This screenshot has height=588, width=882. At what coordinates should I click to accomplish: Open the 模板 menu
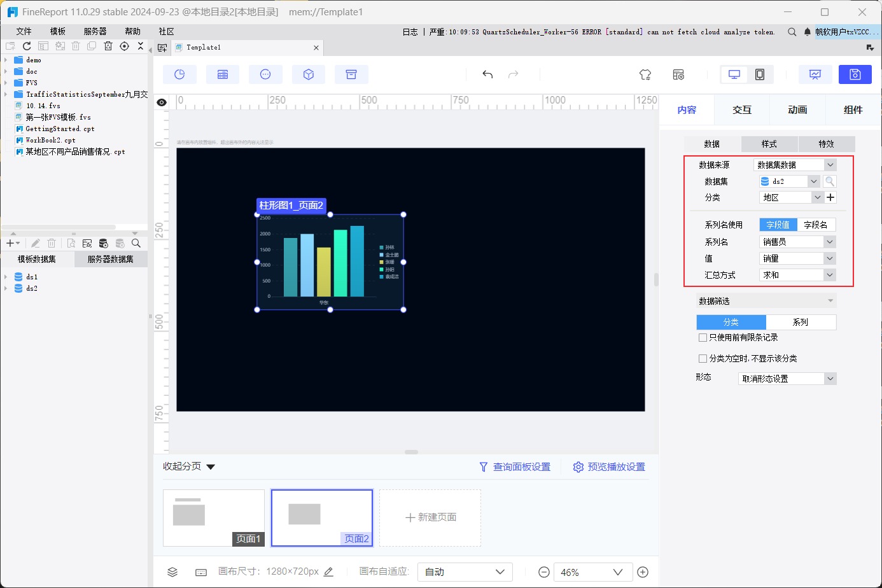tap(58, 31)
